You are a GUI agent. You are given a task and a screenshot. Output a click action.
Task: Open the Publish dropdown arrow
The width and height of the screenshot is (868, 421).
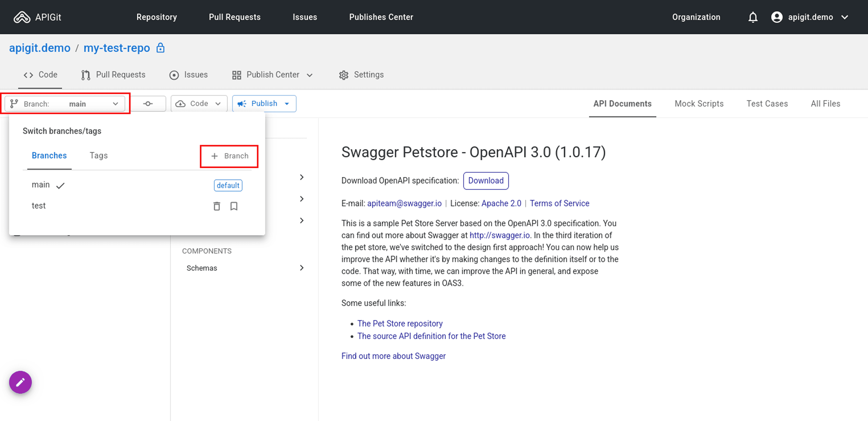(x=287, y=104)
